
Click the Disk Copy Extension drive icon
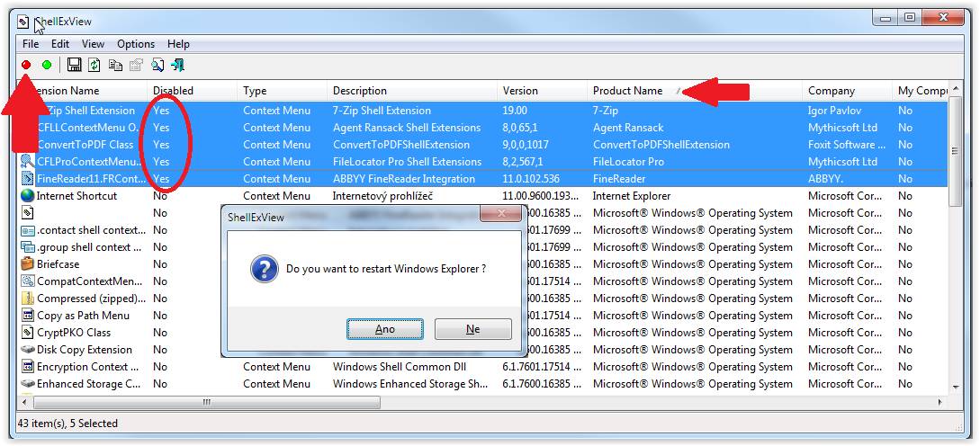(28, 350)
